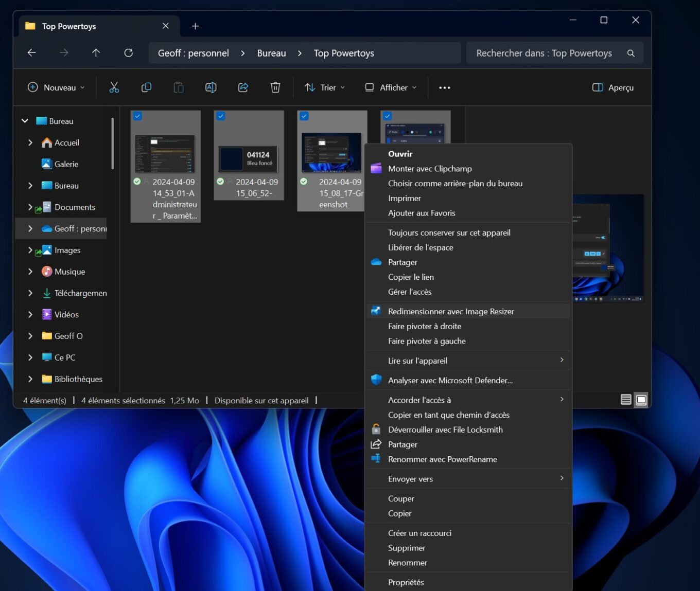
Task: Select Faire pivoter à droite
Action: tap(468, 326)
